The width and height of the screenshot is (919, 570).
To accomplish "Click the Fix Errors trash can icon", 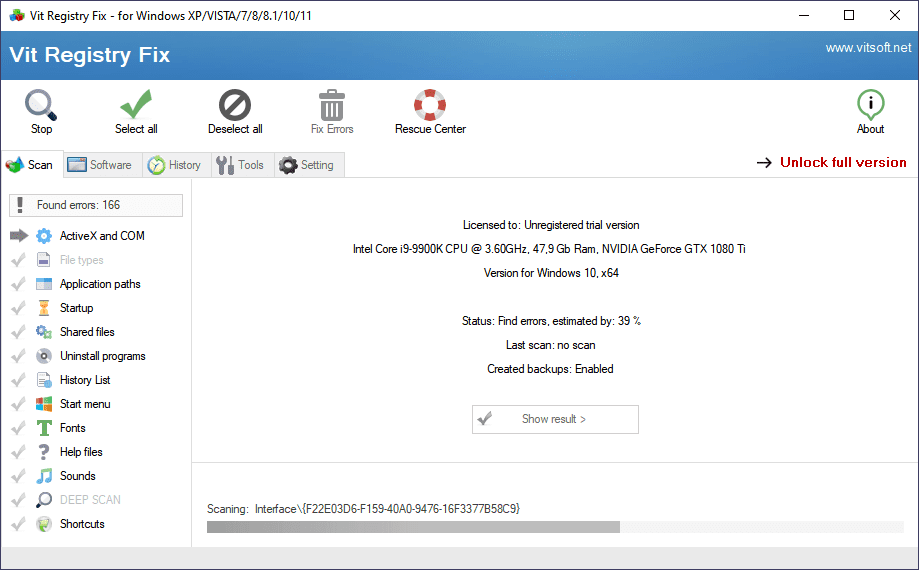I will (332, 105).
